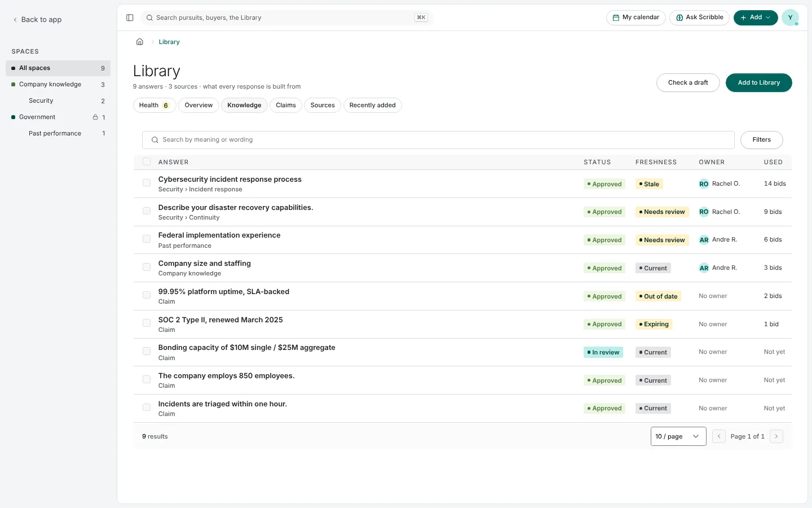Viewport: 812px width, 508px height.
Task: Open My calendar
Action: tap(636, 17)
